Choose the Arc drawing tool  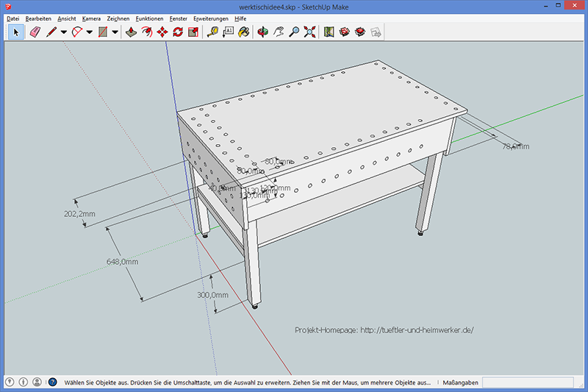pos(77,32)
